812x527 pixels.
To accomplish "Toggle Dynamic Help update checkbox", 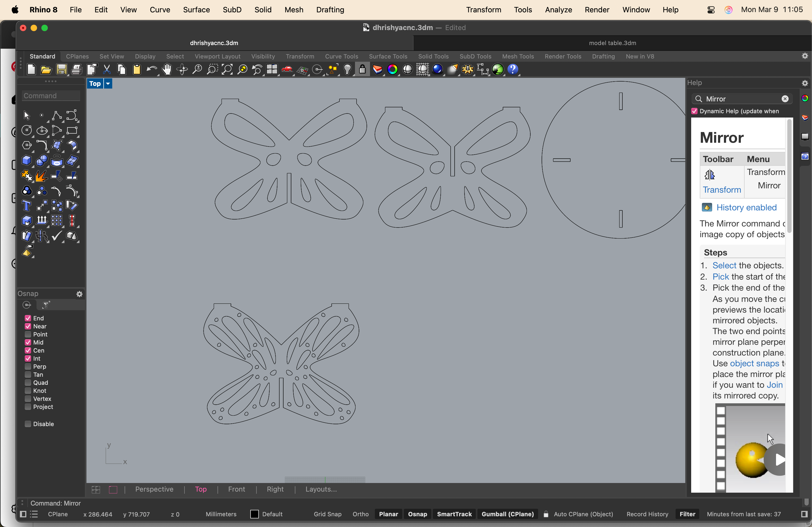I will (x=694, y=111).
